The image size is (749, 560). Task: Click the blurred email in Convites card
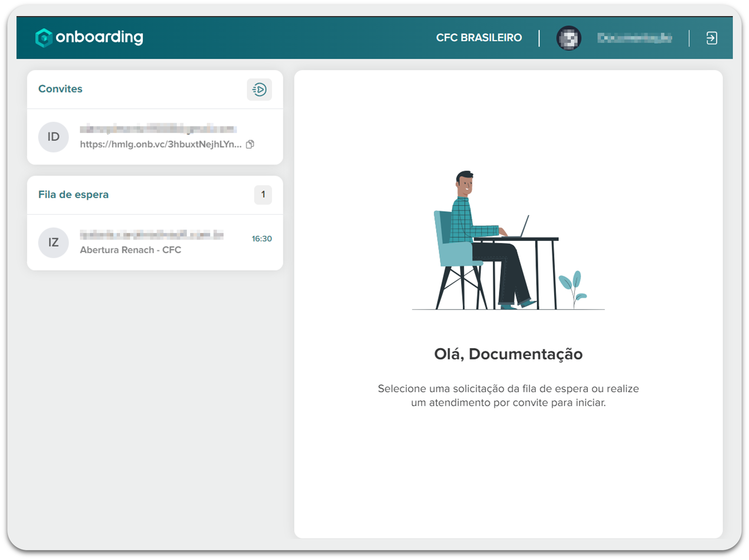[158, 129]
